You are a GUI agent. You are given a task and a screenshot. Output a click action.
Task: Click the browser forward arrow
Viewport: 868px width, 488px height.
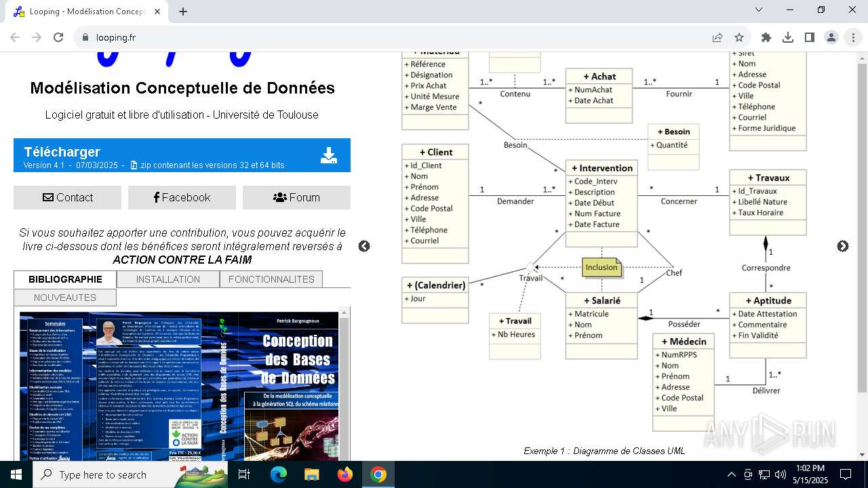pyautogui.click(x=37, y=37)
